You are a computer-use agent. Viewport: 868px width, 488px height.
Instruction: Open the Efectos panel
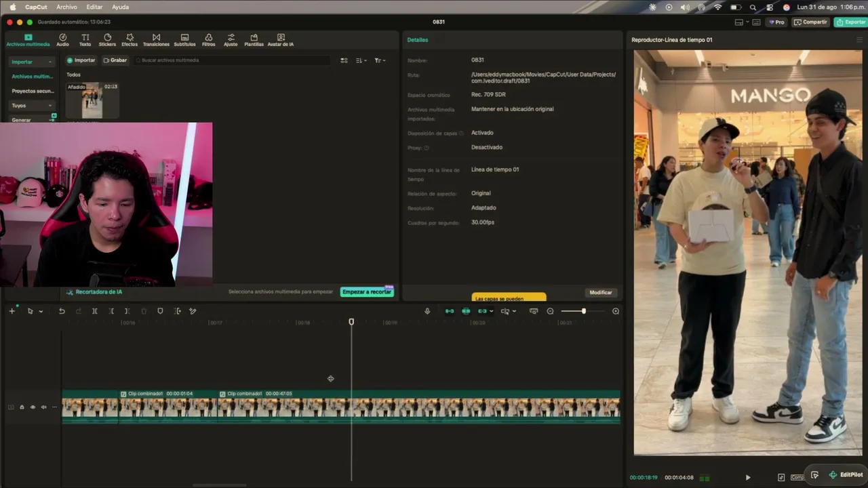tap(130, 40)
